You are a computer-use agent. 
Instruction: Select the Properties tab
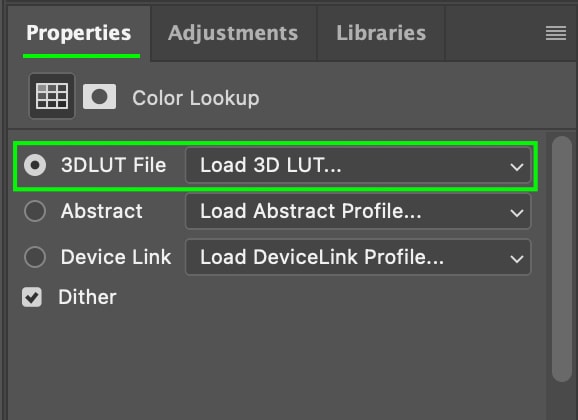click(x=79, y=33)
